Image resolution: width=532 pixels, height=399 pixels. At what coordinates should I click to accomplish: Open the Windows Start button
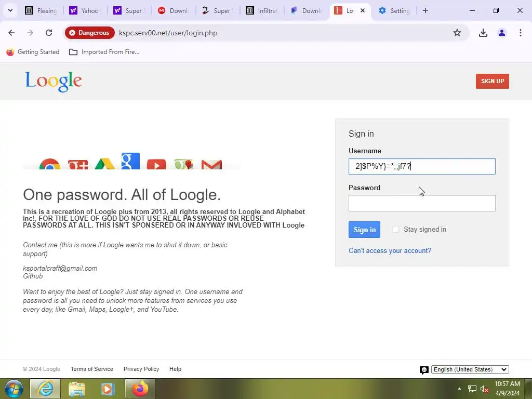point(14,389)
